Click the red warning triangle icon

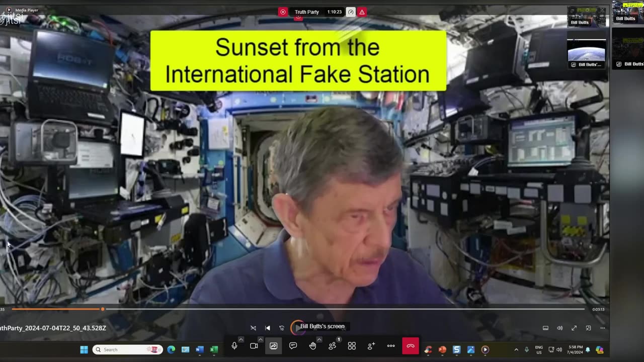[x=362, y=12]
